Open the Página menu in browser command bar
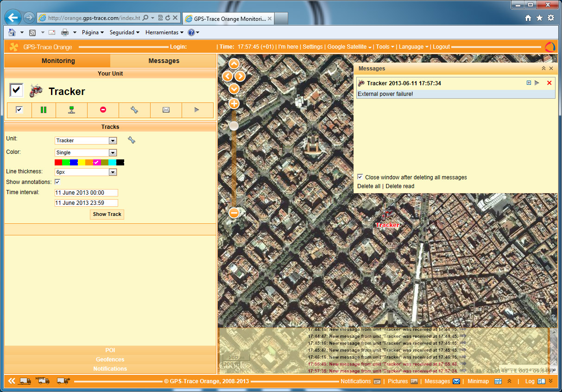 (x=93, y=32)
